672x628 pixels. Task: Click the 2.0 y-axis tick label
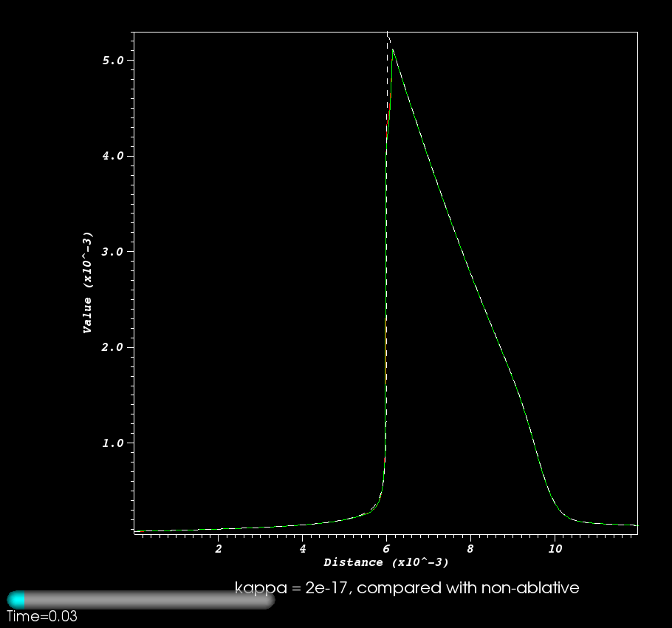pyautogui.click(x=113, y=347)
